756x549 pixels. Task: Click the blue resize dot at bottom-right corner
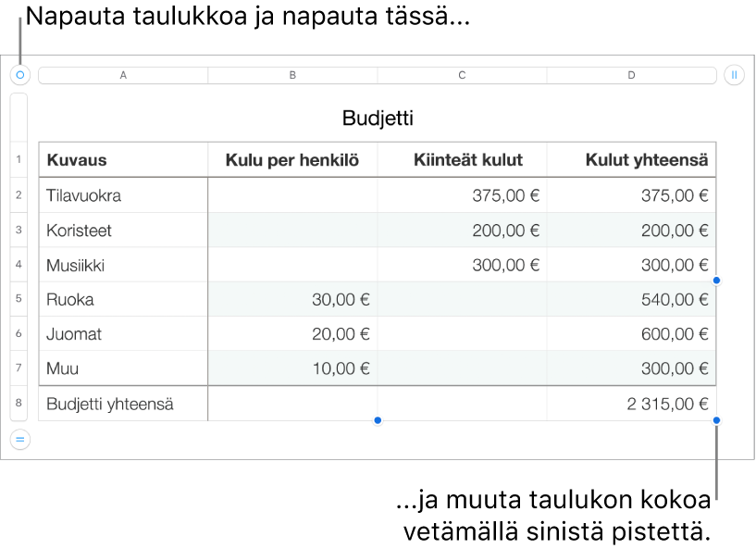716,420
